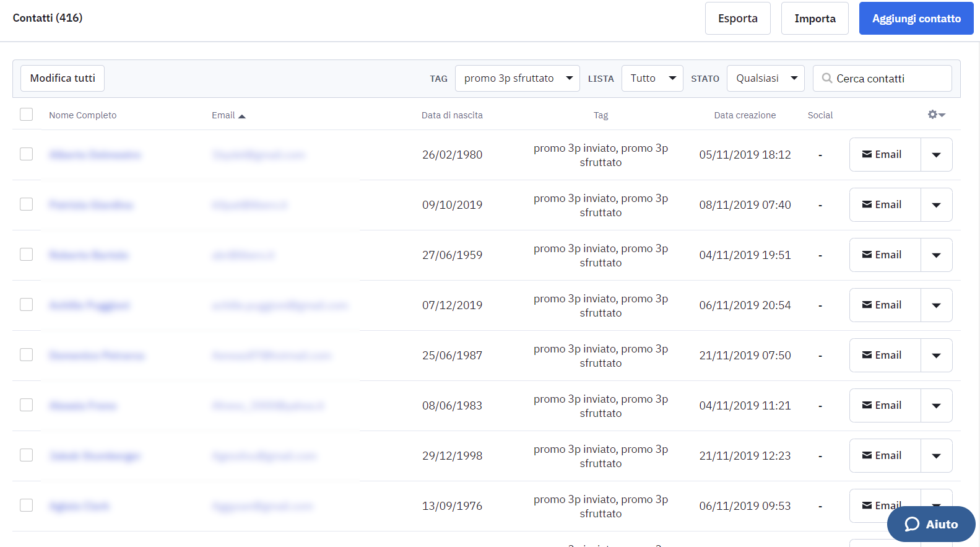980x547 pixels.
Task: Click the Importa button
Action: pos(815,19)
